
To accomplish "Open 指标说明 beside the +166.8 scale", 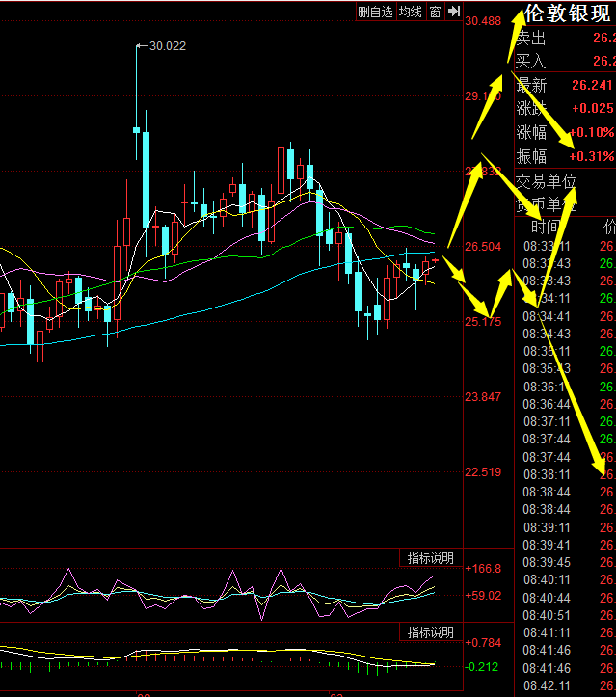I will 430,558.
